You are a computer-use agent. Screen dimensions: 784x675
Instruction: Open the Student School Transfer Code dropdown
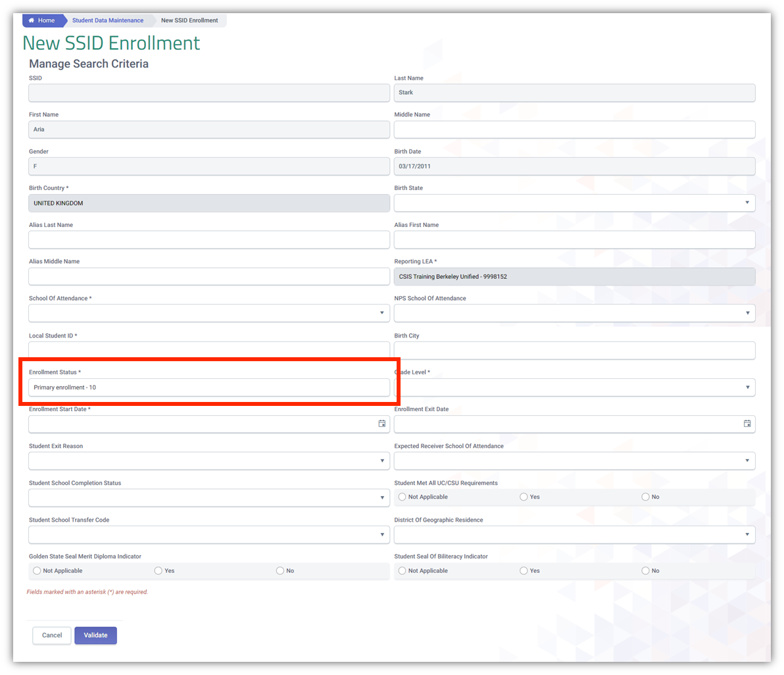[x=381, y=534]
